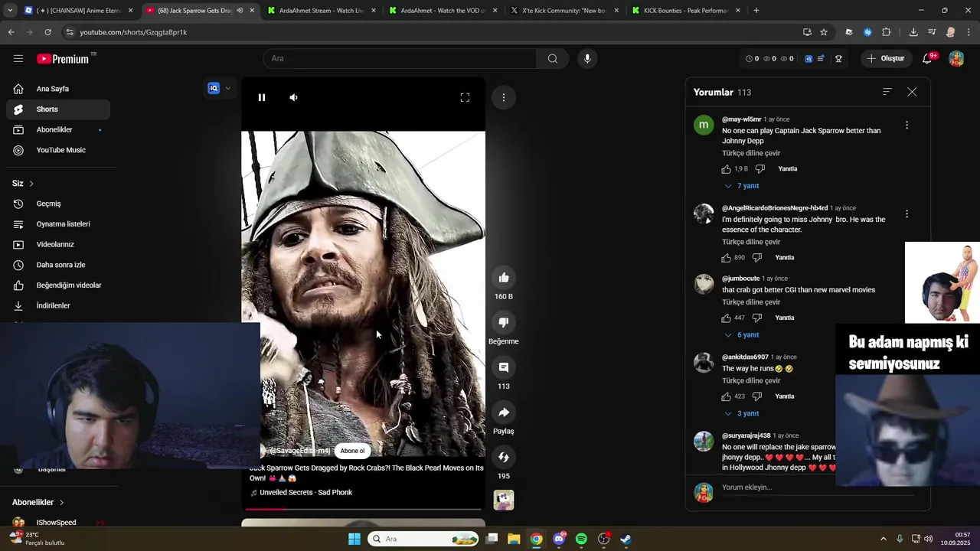Toggle the comments button showing 113
The image size is (980, 551).
click(504, 367)
